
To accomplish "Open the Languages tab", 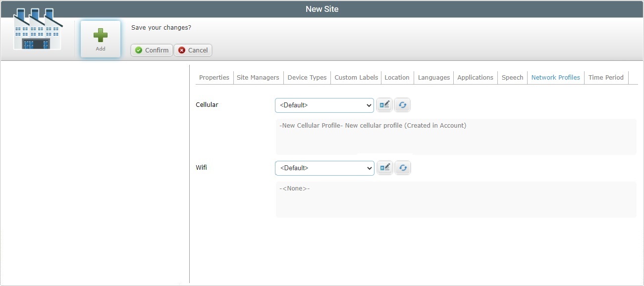I will tap(433, 77).
